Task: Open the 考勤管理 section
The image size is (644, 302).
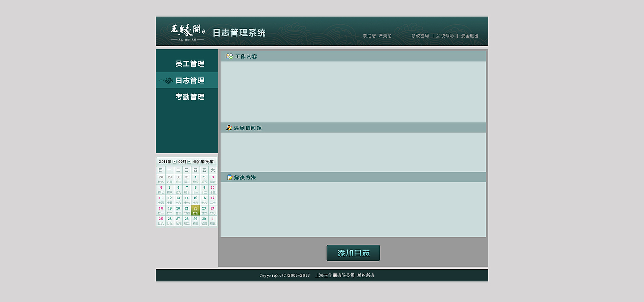Action: point(190,96)
